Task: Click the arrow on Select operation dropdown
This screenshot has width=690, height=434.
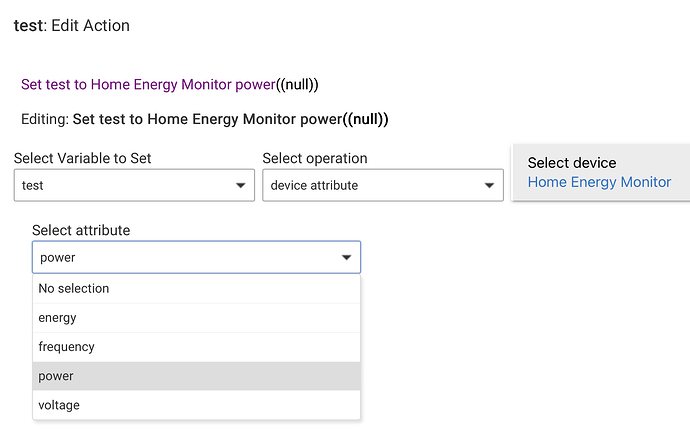Action: point(489,186)
